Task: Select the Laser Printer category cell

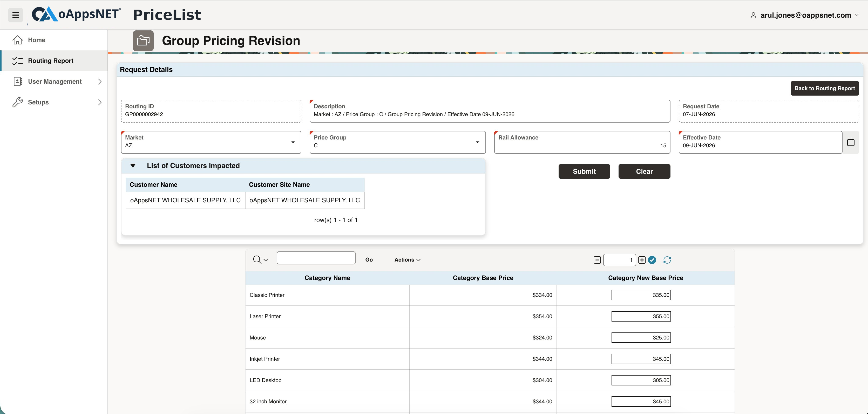Action: coord(327,316)
